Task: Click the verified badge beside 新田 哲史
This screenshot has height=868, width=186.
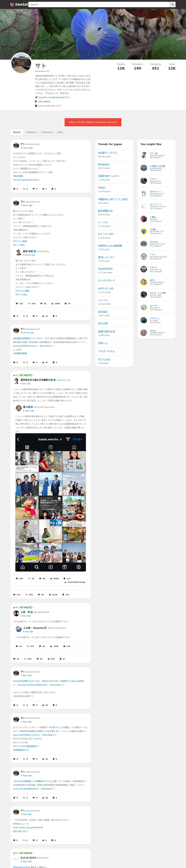Action: (35, 251)
